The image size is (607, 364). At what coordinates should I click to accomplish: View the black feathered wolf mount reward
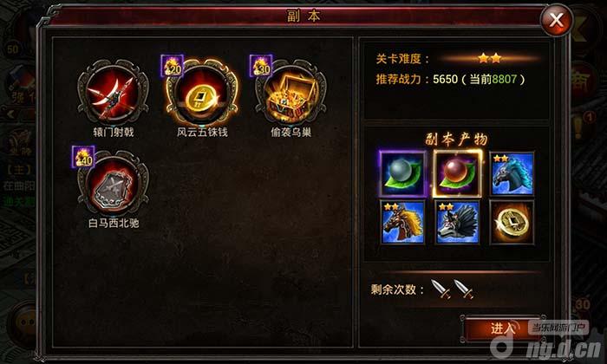[x=457, y=223]
